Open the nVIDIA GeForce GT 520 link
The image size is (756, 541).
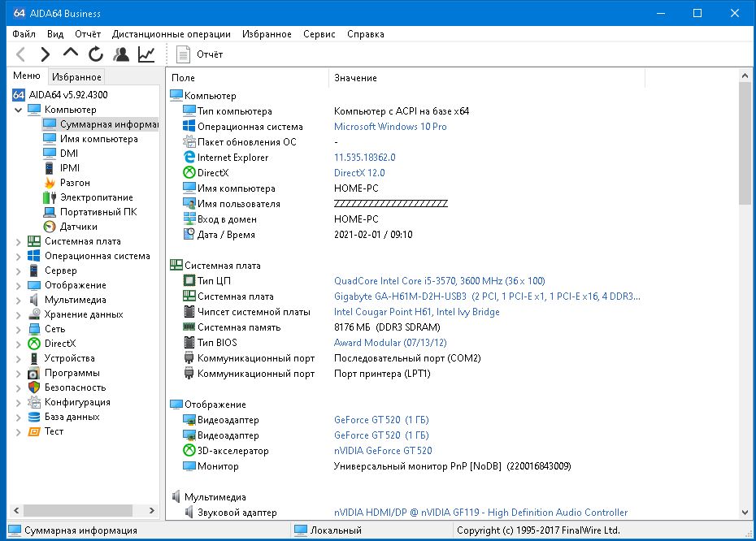click(x=383, y=451)
